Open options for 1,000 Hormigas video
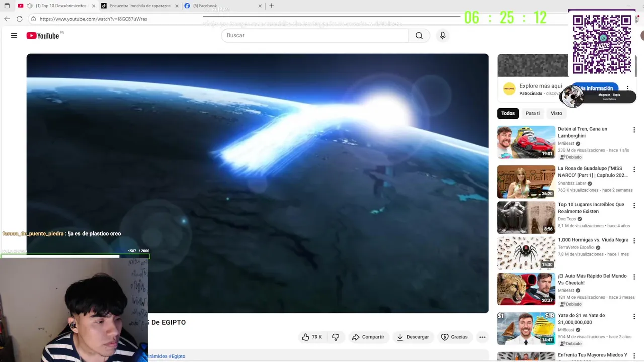Viewport: 644px width, 362px height. point(634,241)
